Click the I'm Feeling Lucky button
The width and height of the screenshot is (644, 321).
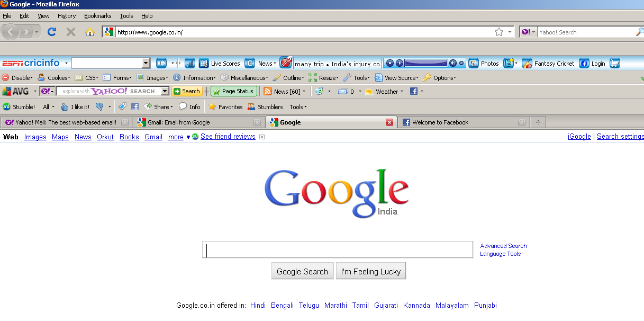click(371, 271)
